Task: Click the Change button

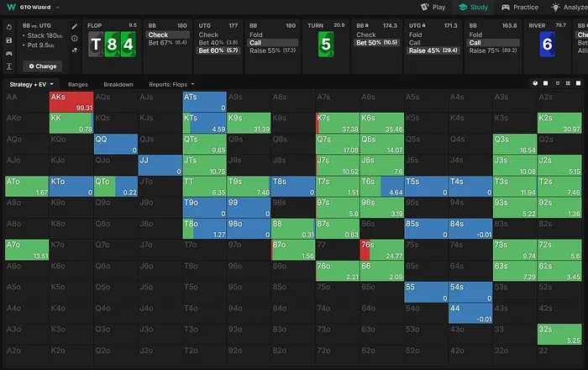Action: (42, 66)
